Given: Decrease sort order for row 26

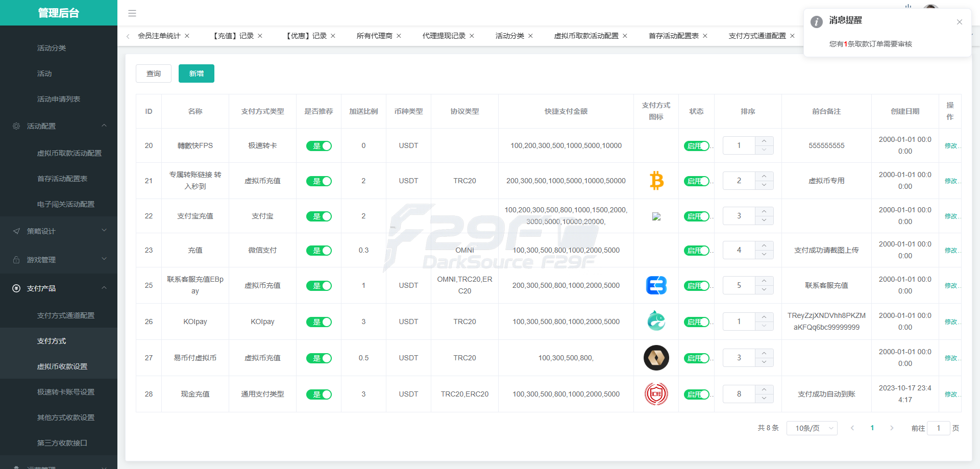Looking at the screenshot, I should click(x=764, y=326).
